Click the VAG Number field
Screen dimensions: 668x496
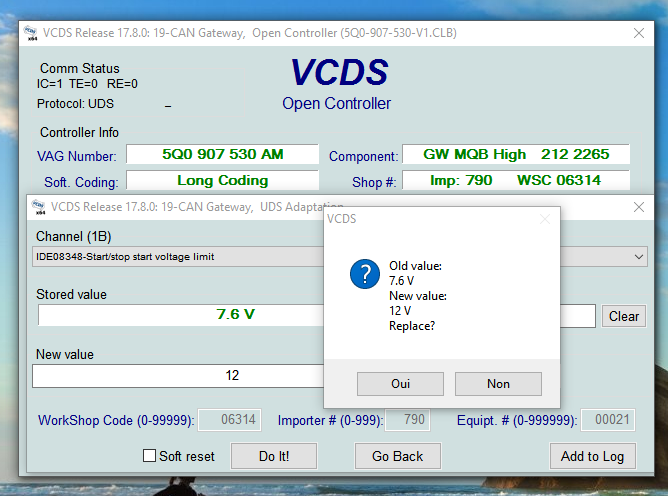223,155
